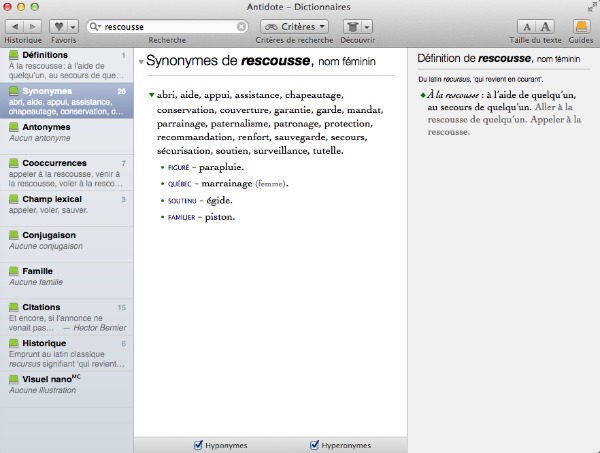Viewport: 600px width, 453px height.
Task: Go back in search history
Action: pos(15,27)
